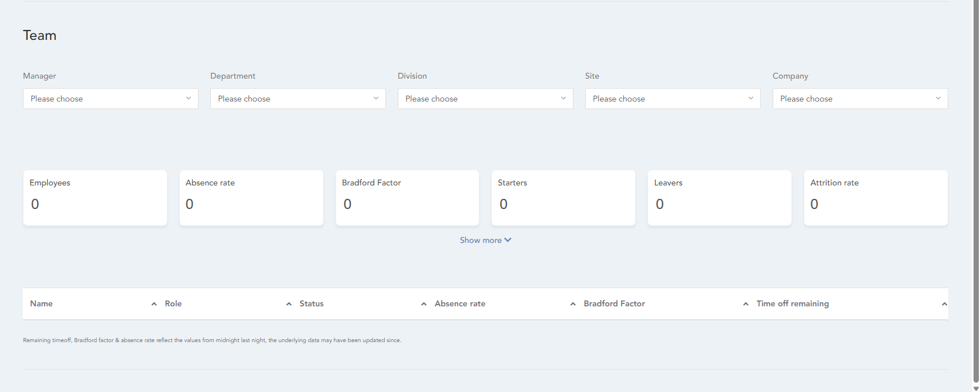Open the Department dropdown
Image resolution: width=980 pixels, height=392 pixels.
[298, 99]
